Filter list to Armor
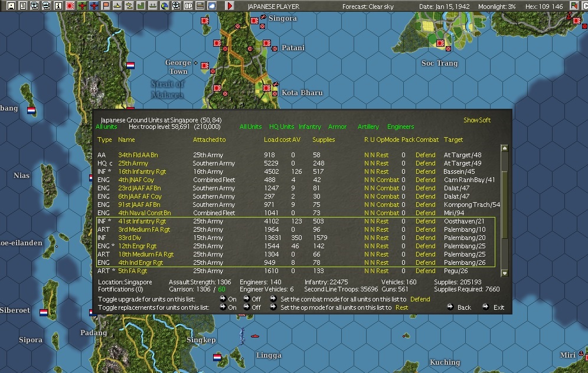This screenshot has width=588, height=373. click(x=337, y=127)
